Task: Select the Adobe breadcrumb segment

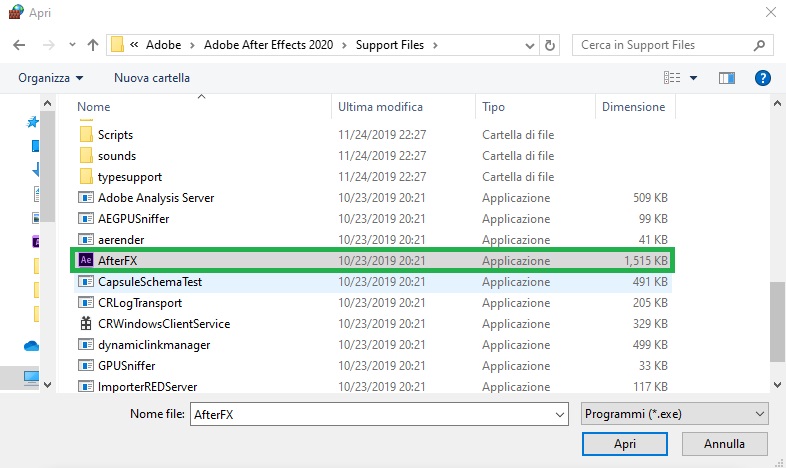Action: click(x=163, y=45)
